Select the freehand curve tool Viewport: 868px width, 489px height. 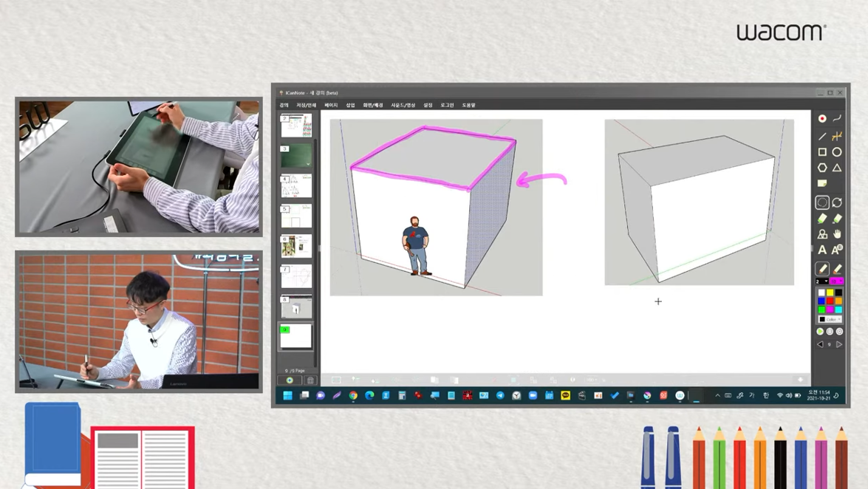[837, 118]
